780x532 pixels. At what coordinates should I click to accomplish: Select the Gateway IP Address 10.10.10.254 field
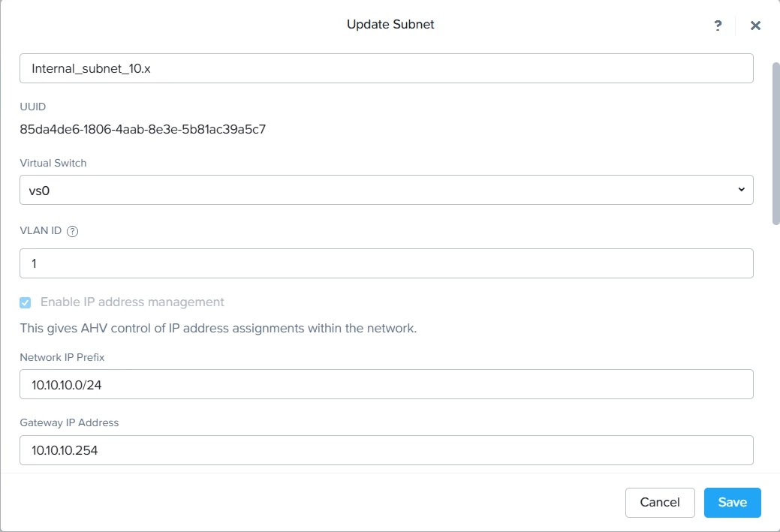387,450
